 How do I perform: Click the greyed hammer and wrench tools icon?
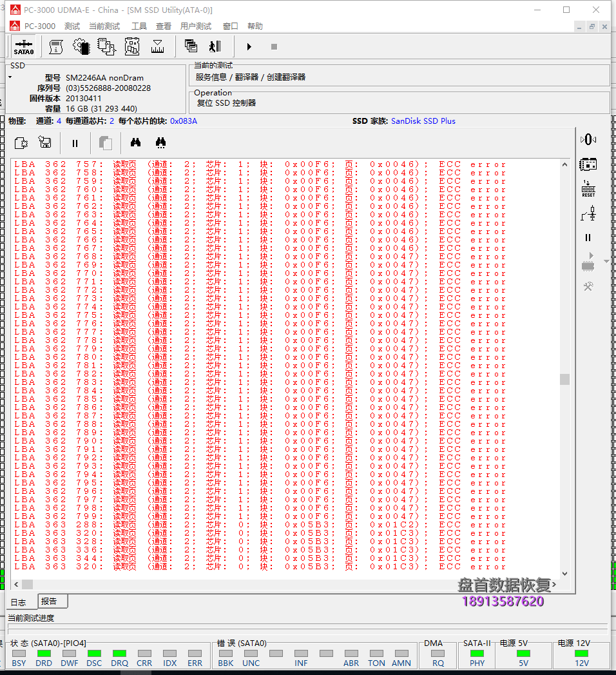[x=588, y=286]
